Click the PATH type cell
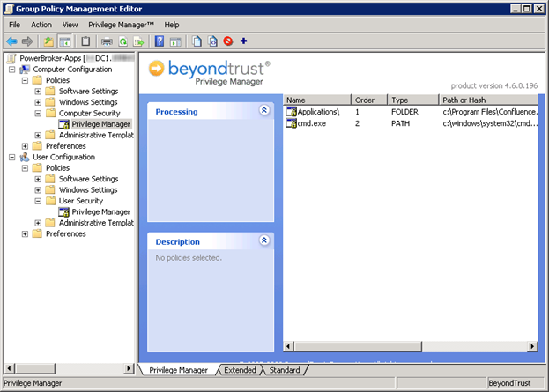The width and height of the screenshot is (549, 392). (400, 123)
